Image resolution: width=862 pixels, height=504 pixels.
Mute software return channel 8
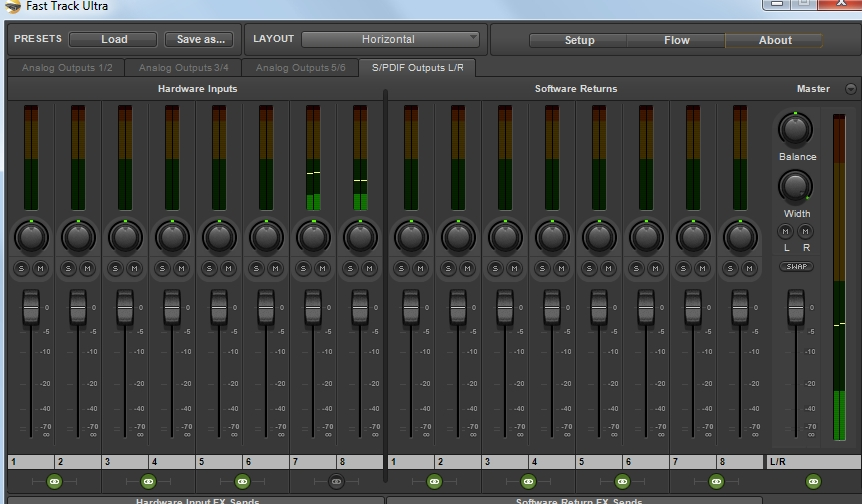(x=749, y=268)
